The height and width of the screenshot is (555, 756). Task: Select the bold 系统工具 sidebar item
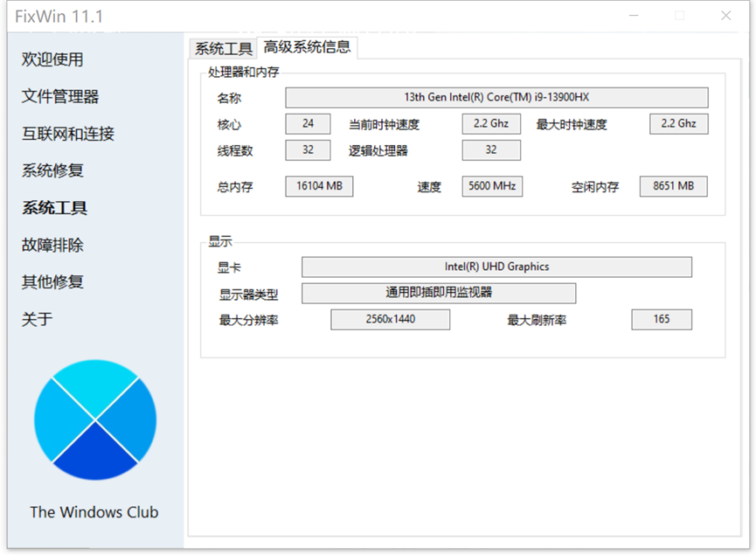tap(54, 208)
